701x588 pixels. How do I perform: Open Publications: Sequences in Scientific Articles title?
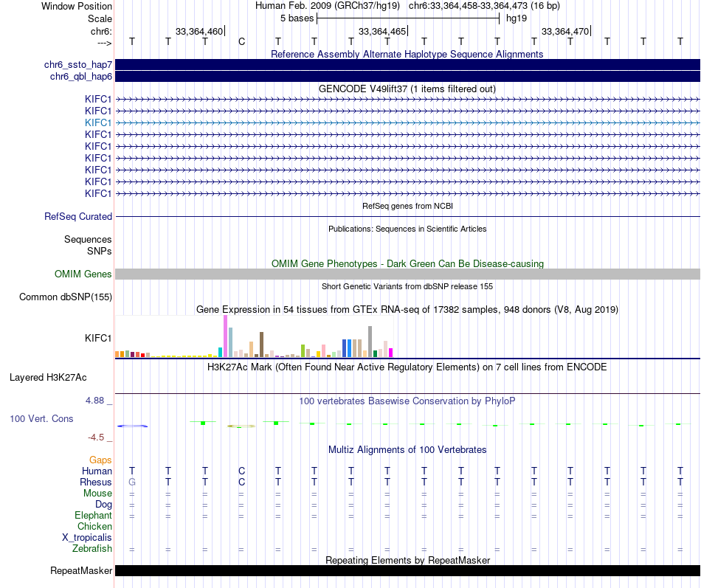click(x=407, y=229)
